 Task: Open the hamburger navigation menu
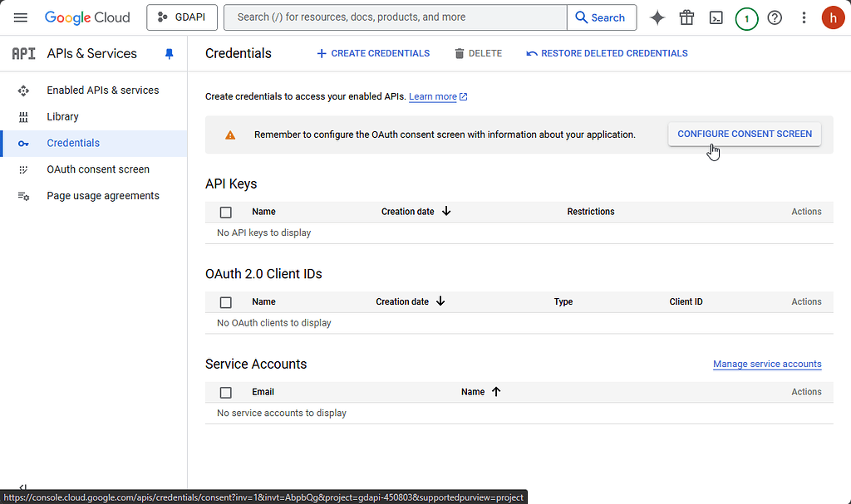(21, 18)
